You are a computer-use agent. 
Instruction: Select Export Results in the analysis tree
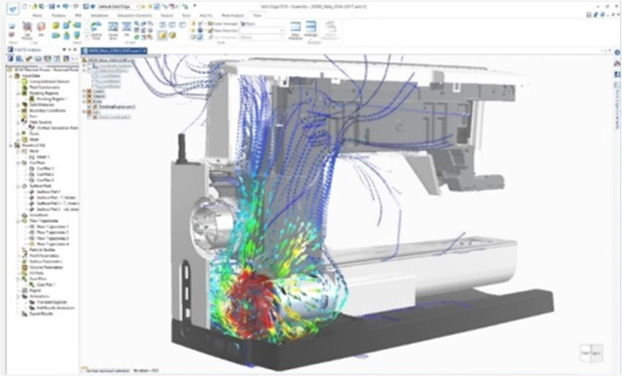click(x=41, y=314)
